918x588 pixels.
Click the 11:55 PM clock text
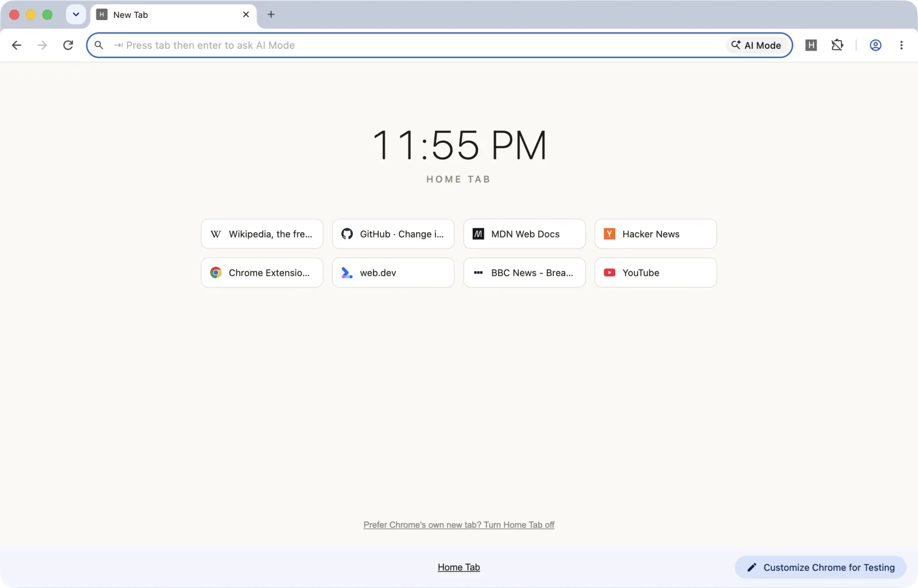pos(460,145)
